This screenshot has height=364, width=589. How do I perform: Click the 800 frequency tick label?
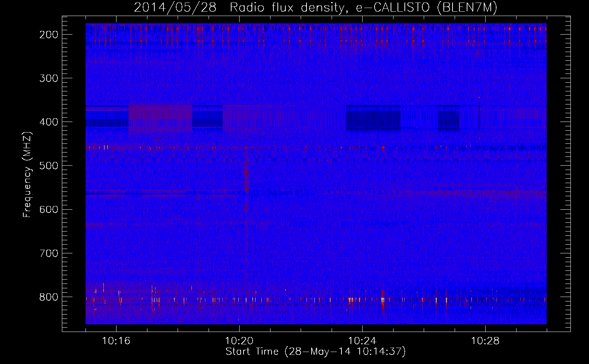click(48, 297)
